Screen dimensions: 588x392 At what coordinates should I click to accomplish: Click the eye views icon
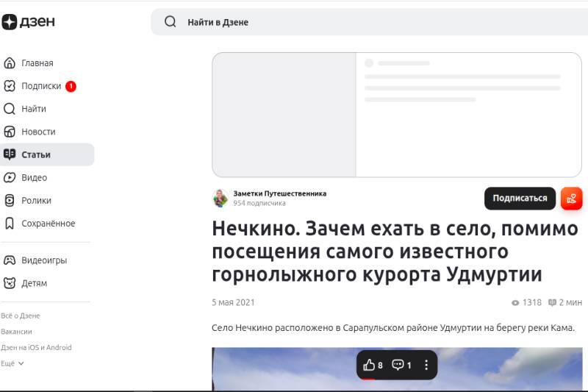coord(515,303)
